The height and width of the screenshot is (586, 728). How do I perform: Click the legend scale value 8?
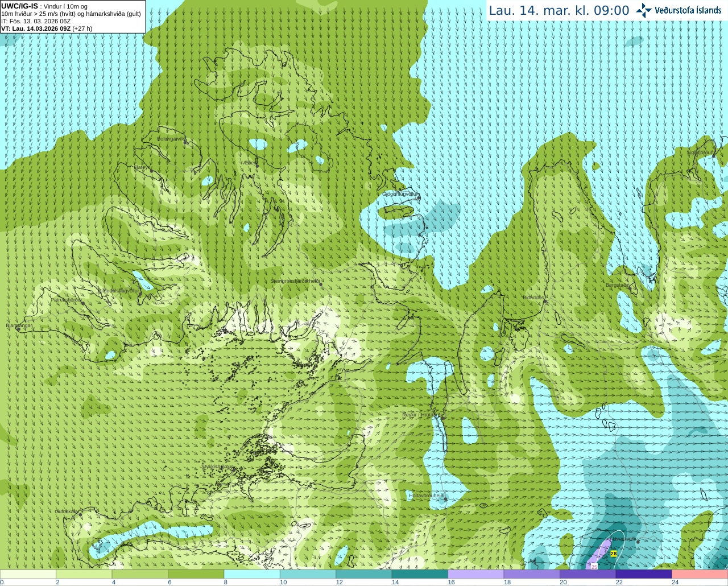coord(226,582)
